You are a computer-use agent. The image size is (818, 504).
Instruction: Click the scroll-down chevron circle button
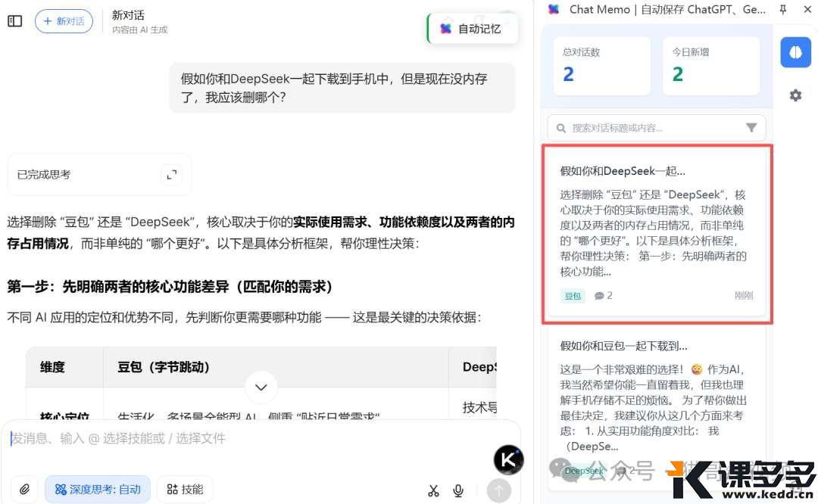[x=261, y=387]
